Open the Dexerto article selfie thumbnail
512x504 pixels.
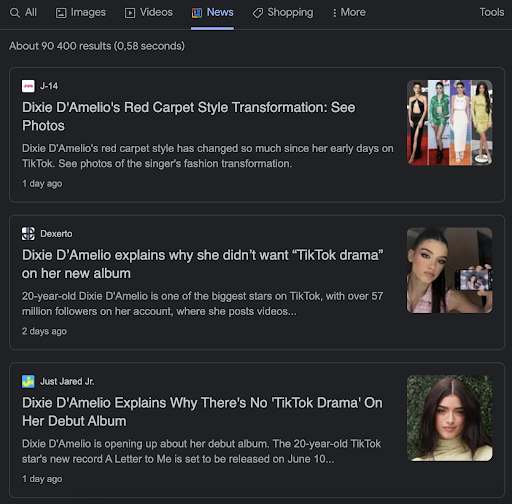tap(450, 270)
